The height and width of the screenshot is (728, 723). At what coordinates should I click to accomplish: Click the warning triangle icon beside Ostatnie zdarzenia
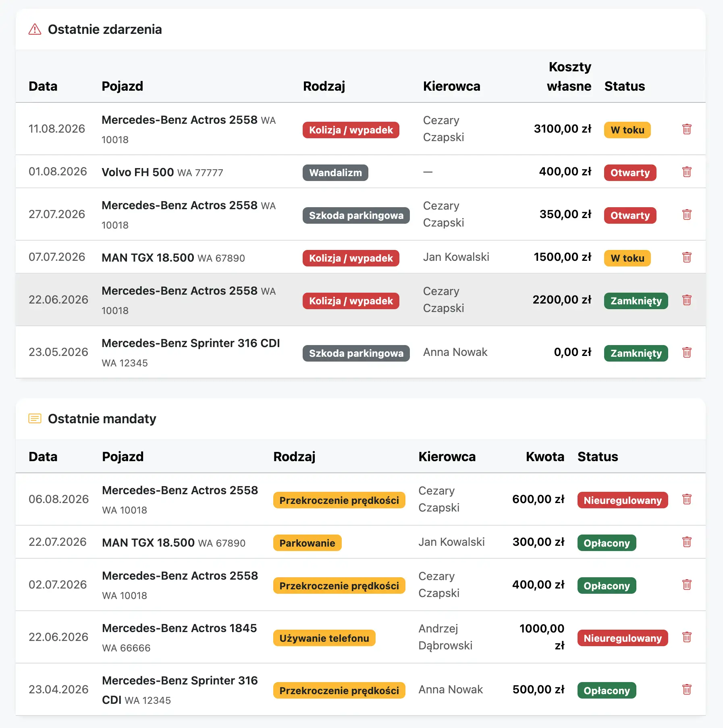35,29
